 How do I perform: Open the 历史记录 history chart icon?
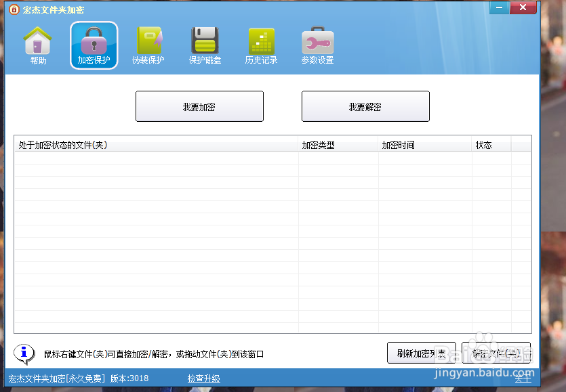tap(262, 45)
